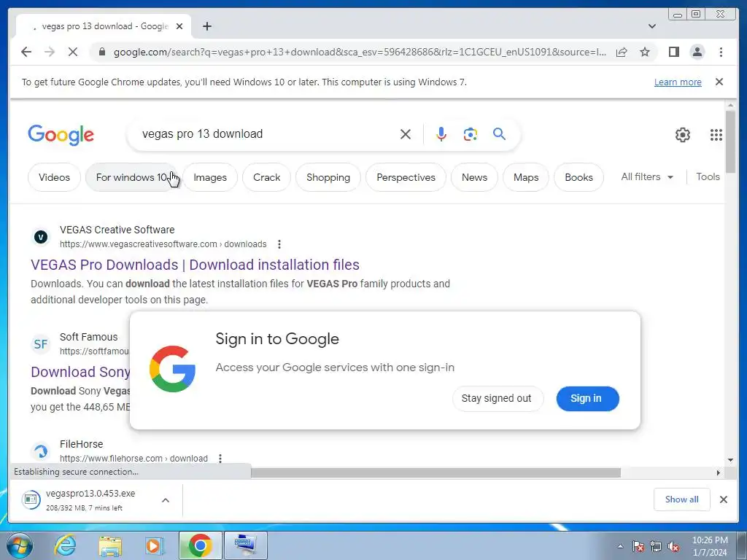
Task: Stop loading the page
Action: [x=73, y=52]
